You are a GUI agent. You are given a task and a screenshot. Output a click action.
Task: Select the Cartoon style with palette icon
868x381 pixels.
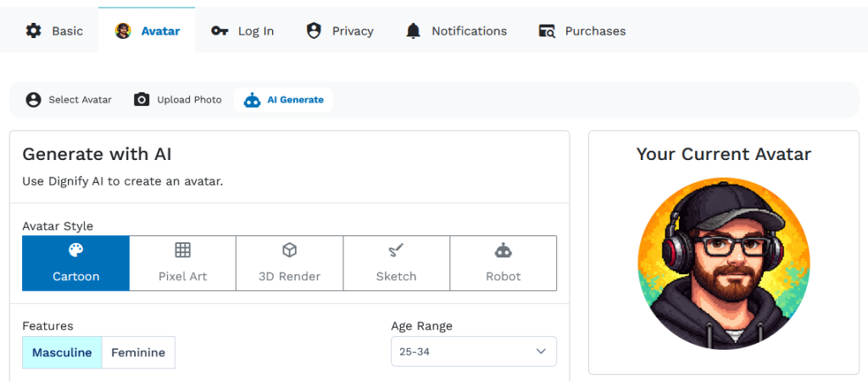point(76,263)
